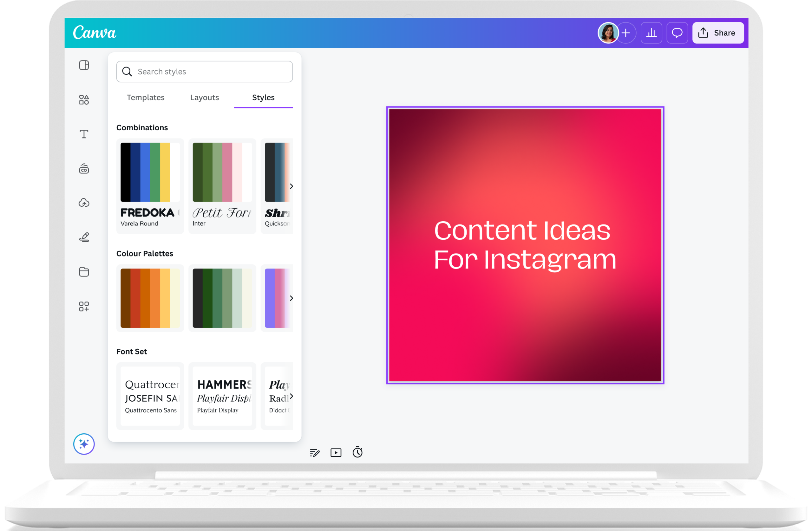Viewport: 812px width, 531px height.
Task: Open the Comments speech bubble icon
Action: click(x=677, y=33)
